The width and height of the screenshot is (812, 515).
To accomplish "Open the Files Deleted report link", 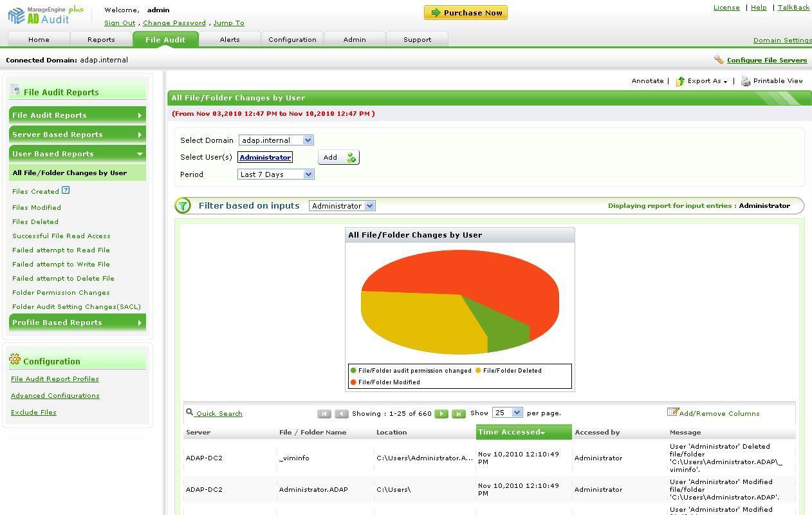I will [x=35, y=221].
